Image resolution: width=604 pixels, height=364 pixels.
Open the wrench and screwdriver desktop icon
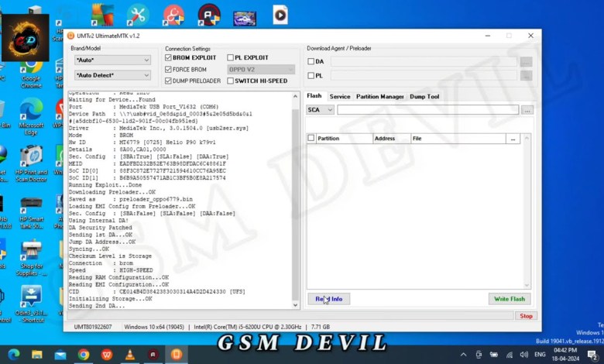point(138,15)
